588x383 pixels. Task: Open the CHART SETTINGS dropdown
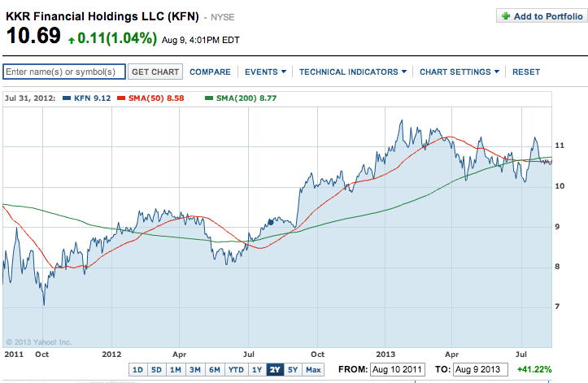click(460, 72)
